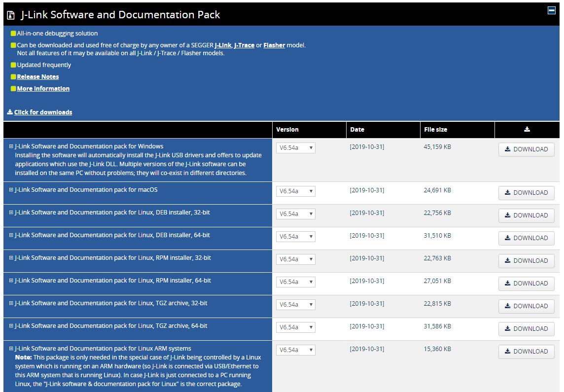Download the Linux ARM systems pack
Image resolution: width=564 pixels, height=392 pixels.
(526, 352)
